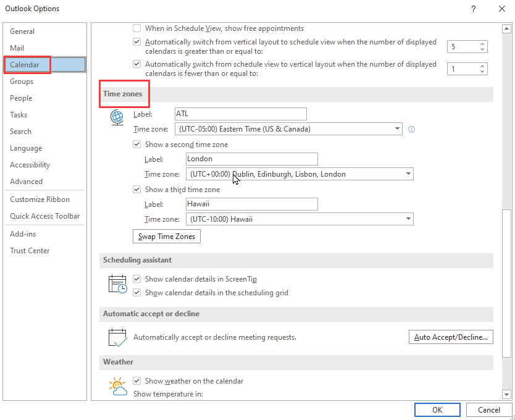Open the first Time zone dropdown
The height and width of the screenshot is (420, 515).
click(x=398, y=128)
